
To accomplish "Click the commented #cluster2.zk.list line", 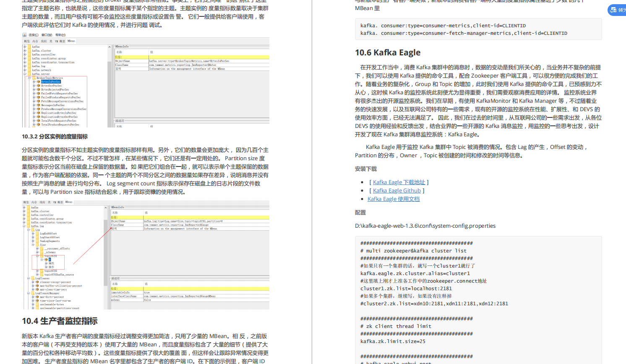I will coord(434,304).
